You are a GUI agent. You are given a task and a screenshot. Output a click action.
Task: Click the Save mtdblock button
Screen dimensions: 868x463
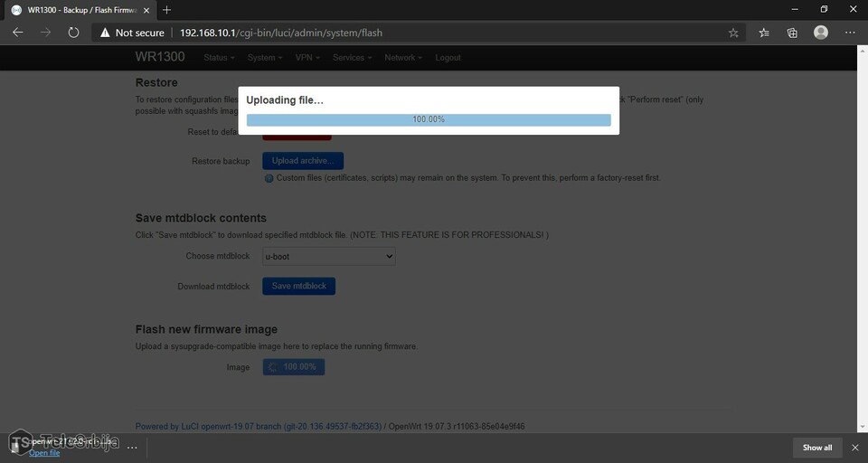(299, 286)
